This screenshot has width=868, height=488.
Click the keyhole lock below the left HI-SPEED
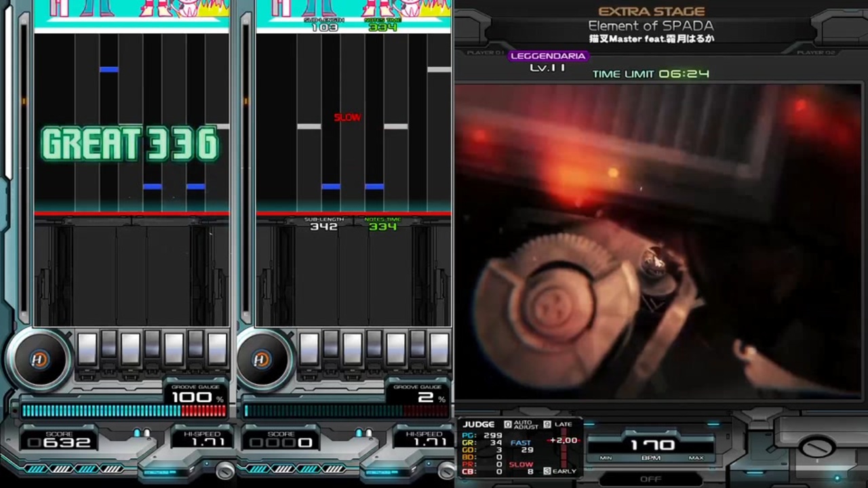225,470
